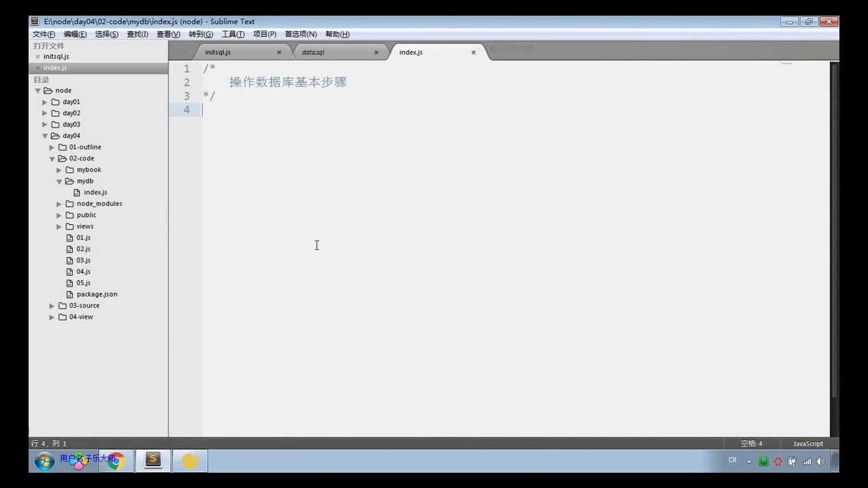Change syntax via JavaScript status item
This screenshot has height=488, width=868.
coord(808,444)
